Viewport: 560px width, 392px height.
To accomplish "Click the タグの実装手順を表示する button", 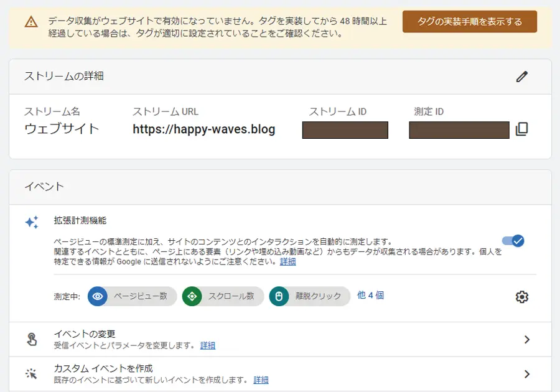I will (469, 22).
